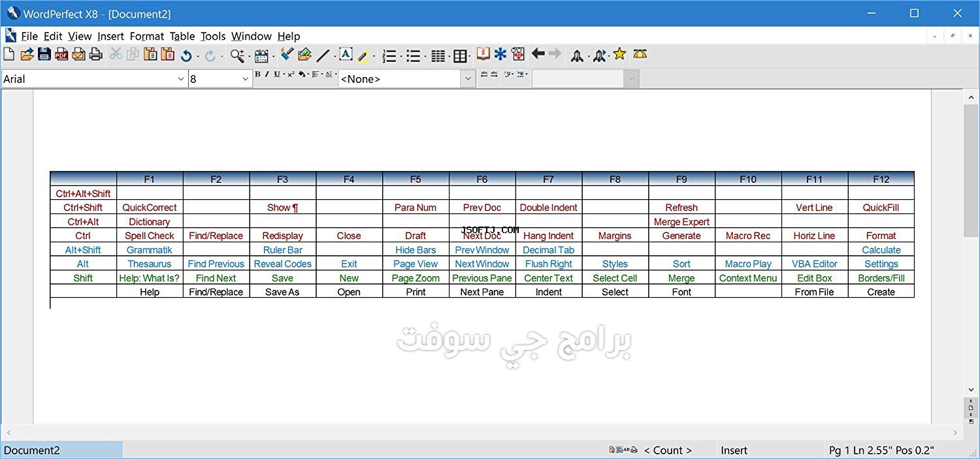
Task: Open the Tools menu
Action: point(213,37)
